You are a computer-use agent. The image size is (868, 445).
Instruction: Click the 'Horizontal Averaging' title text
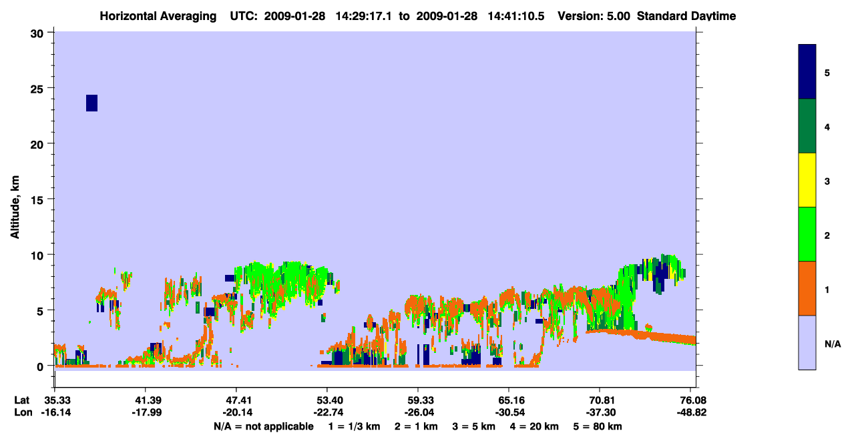point(158,16)
